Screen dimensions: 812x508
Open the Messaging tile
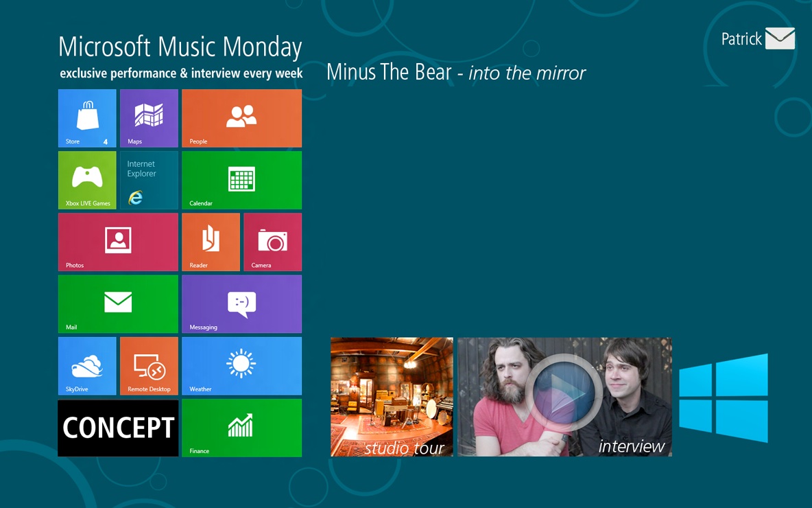coord(241,303)
